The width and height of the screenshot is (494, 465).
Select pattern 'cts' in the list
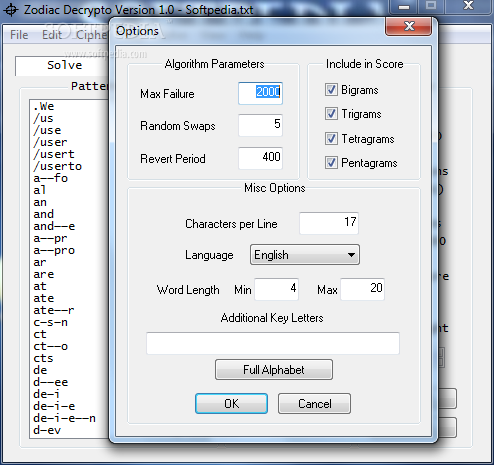coord(43,358)
